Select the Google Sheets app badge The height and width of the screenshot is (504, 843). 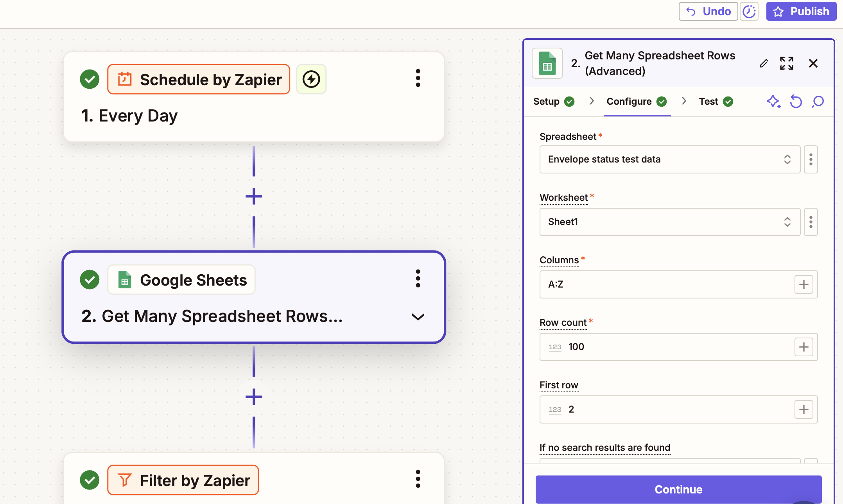click(181, 280)
